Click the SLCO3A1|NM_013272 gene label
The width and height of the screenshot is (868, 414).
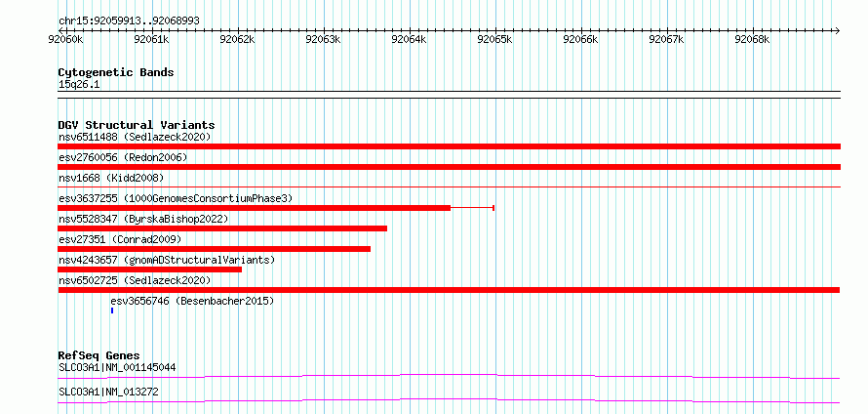(108, 392)
